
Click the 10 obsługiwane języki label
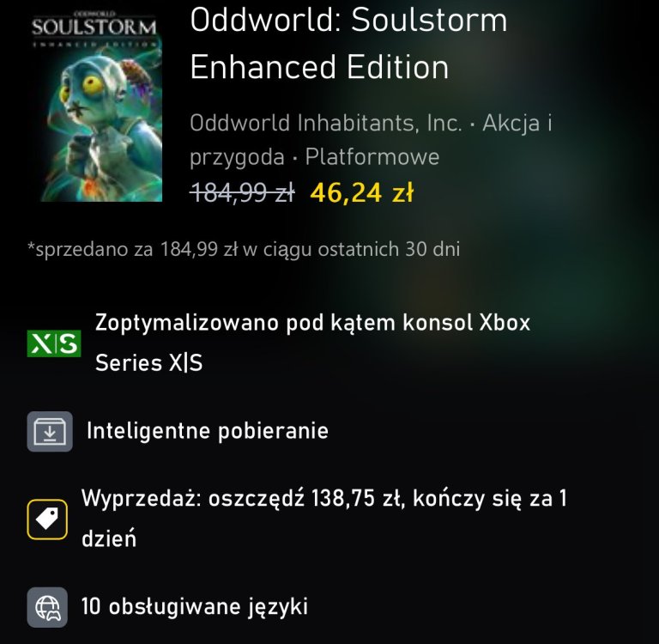(195, 606)
